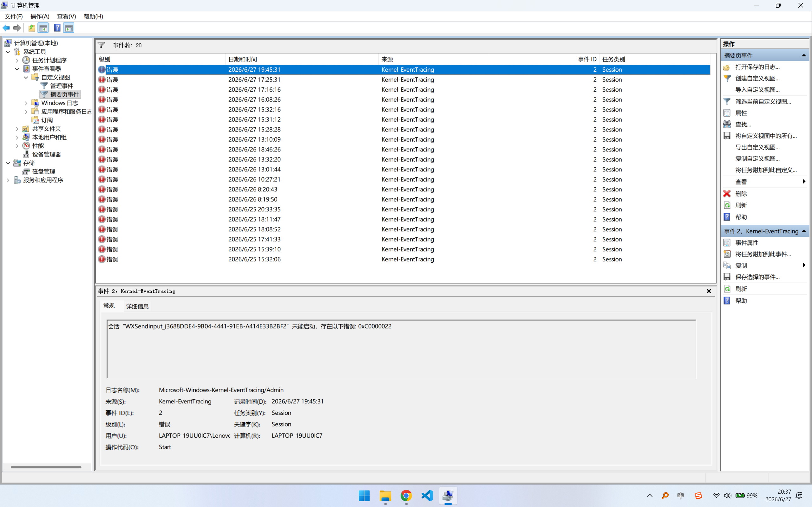Switch to the 详细信息 tab
The image size is (812, 507).
pos(137,306)
